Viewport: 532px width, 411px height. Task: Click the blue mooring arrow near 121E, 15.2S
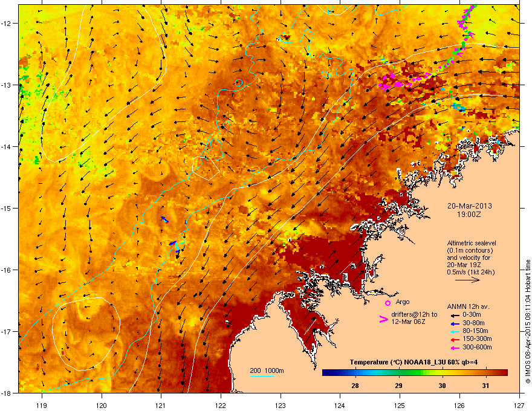(x=164, y=220)
